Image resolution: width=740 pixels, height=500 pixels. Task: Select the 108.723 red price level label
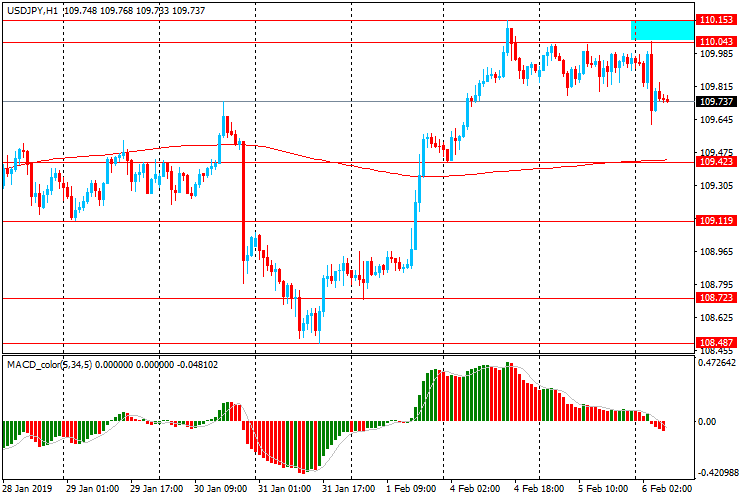pyautogui.click(x=716, y=297)
